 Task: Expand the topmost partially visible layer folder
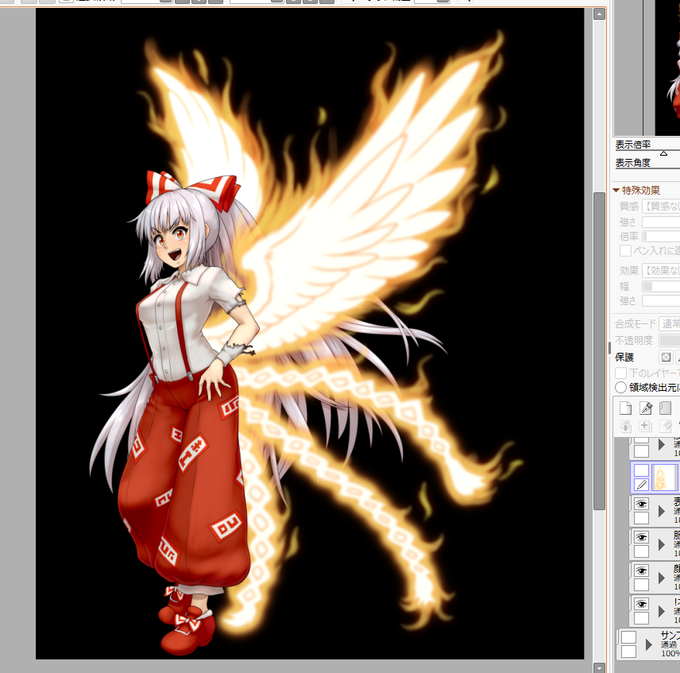[x=662, y=444]
